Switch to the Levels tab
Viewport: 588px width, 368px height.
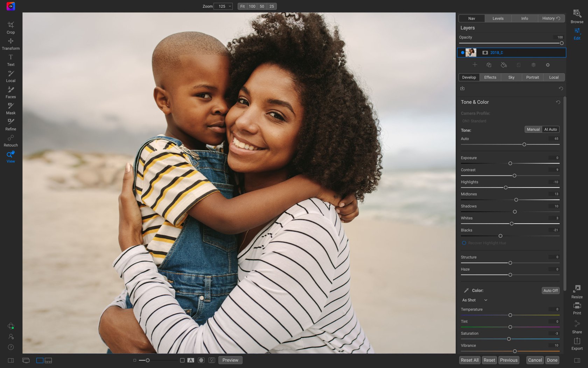[498, 18]
